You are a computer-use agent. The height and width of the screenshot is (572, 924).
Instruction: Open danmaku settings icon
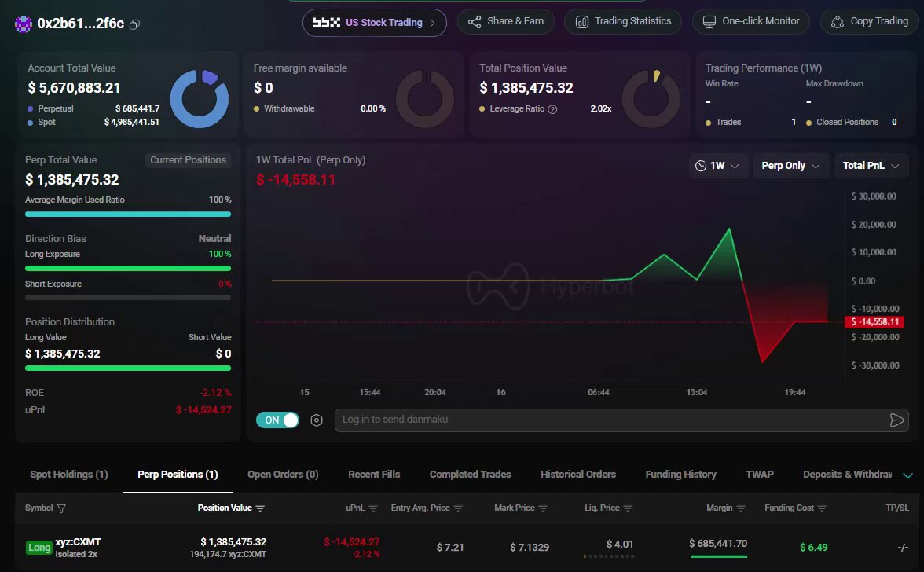317,420
